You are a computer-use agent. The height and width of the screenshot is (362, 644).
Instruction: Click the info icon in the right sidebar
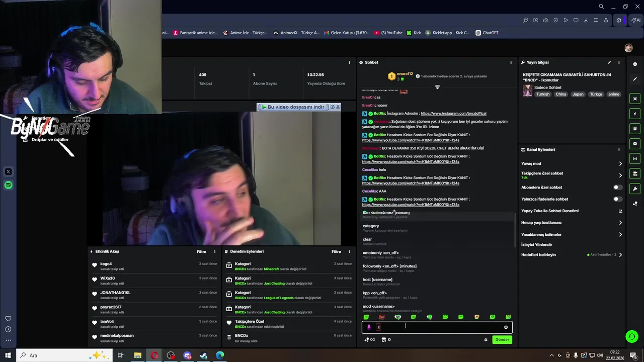coord(635,64)
